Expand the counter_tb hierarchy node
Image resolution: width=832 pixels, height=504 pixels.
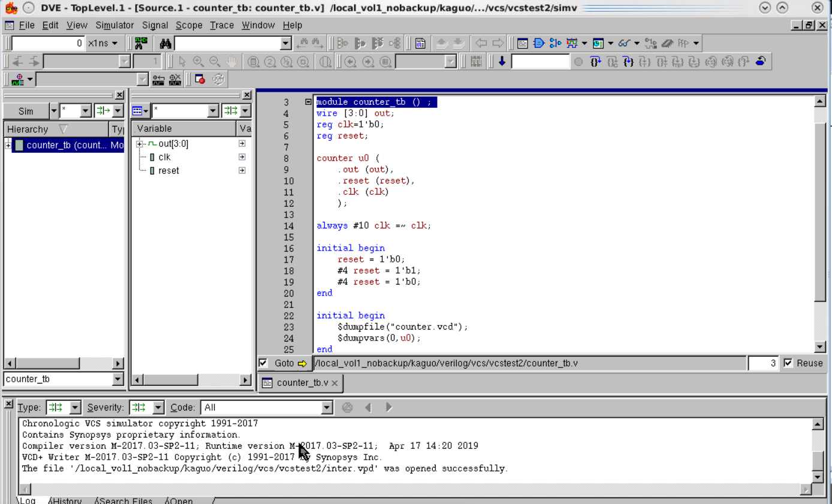click(x=8, y=145)
